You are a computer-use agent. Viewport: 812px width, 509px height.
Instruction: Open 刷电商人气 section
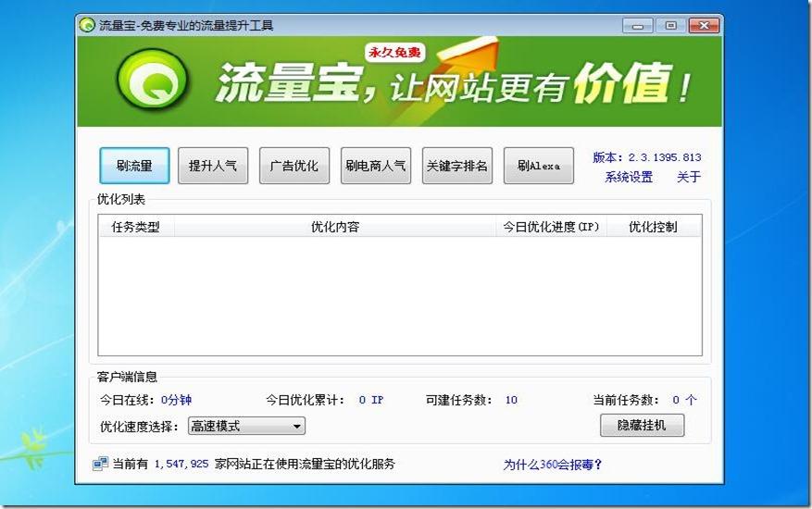[376, 166]
